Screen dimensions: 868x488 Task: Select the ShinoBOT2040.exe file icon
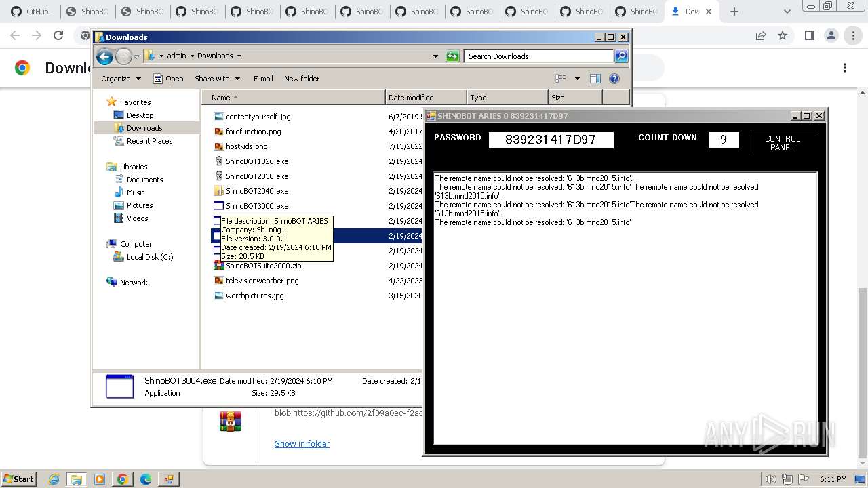pos(218,191)
